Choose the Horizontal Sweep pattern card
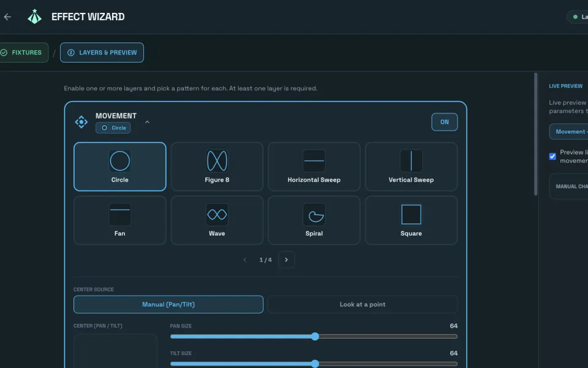588x368 pixels. [314, 167]
